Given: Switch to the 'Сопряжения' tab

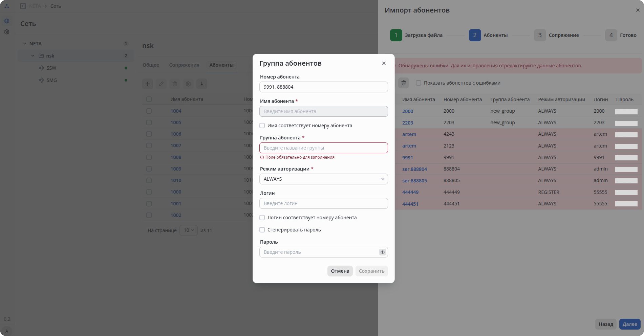Looking at the screenshot, I should tap(184, 65).
